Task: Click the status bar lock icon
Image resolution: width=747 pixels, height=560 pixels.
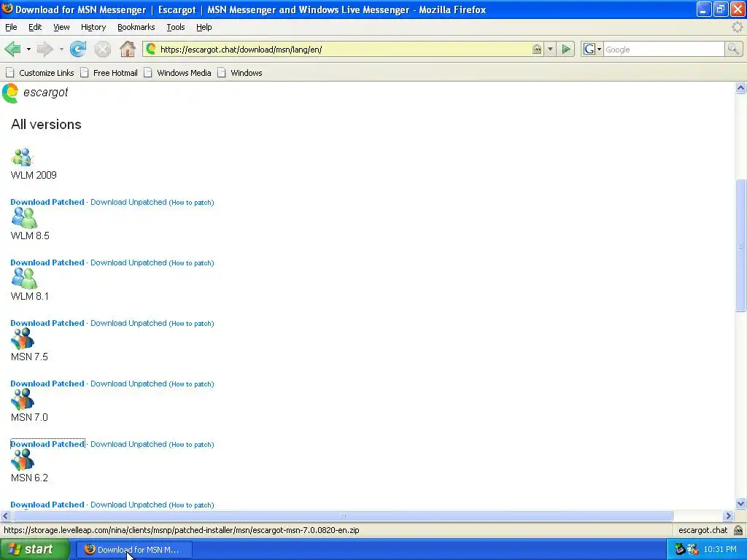Action: coord(738,530)
